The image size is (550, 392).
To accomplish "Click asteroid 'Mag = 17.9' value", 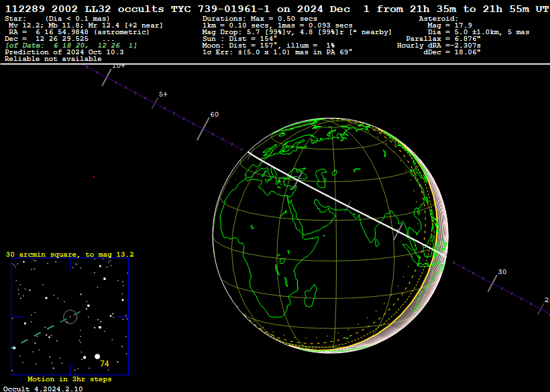I will tap(449, 25).
